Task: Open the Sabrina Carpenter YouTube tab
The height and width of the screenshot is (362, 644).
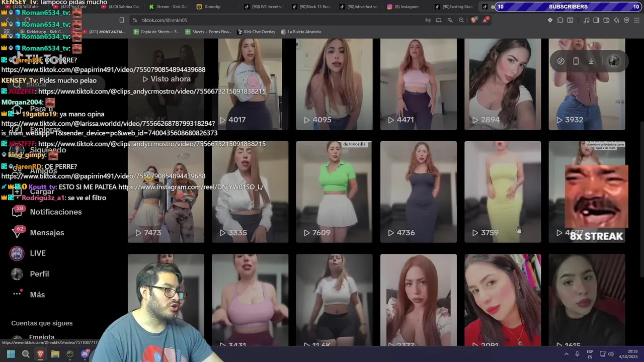Action: pos(119,7)
